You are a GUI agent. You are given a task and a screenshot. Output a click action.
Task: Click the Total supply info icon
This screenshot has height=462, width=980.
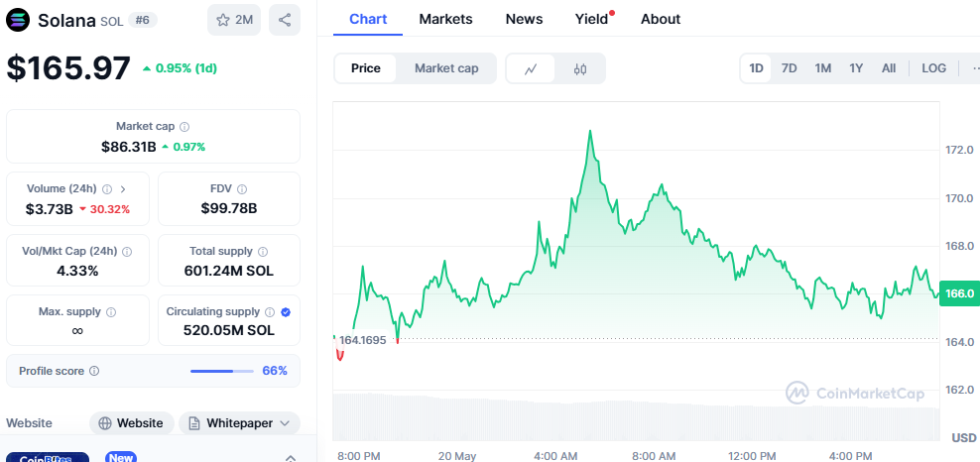tap(263, 251)
